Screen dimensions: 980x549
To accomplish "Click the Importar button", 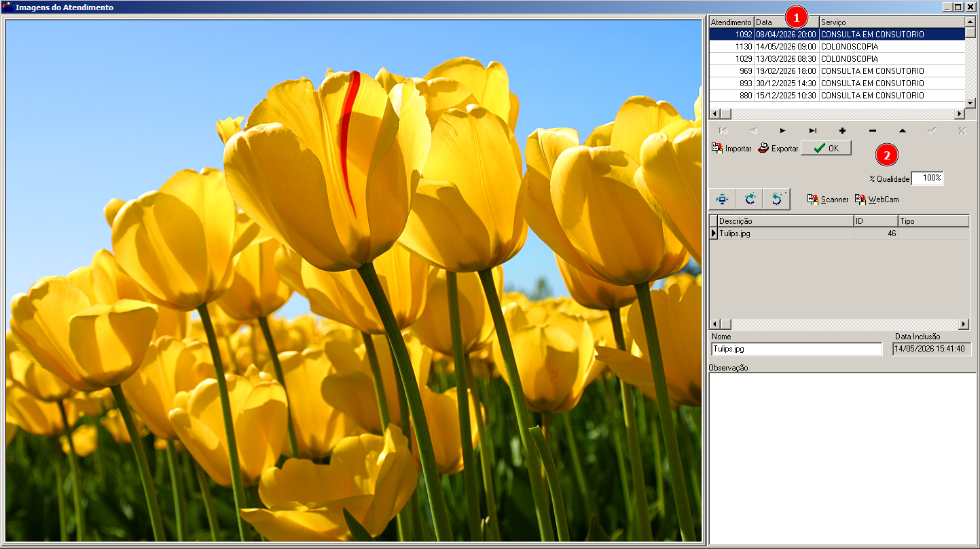I will pyautogui.click(x=731, y=149).
